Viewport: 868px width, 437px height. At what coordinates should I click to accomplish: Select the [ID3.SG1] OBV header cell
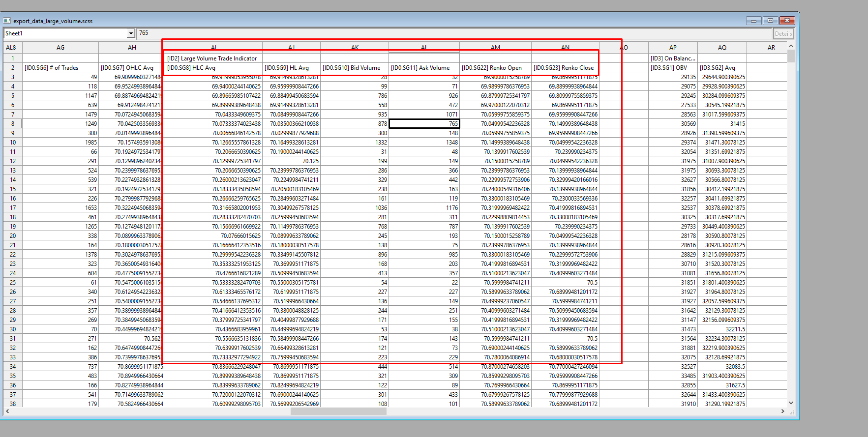(x=672, y=68)
